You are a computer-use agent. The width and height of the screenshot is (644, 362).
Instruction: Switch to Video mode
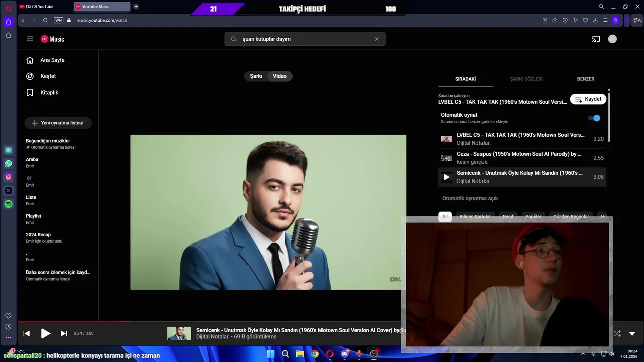tap(280, 76)
